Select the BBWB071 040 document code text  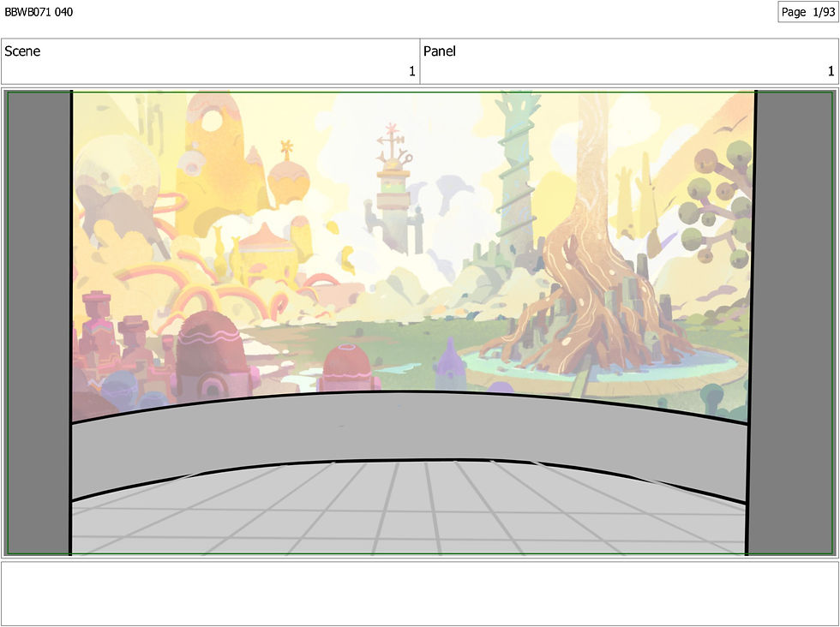(39, 12)
